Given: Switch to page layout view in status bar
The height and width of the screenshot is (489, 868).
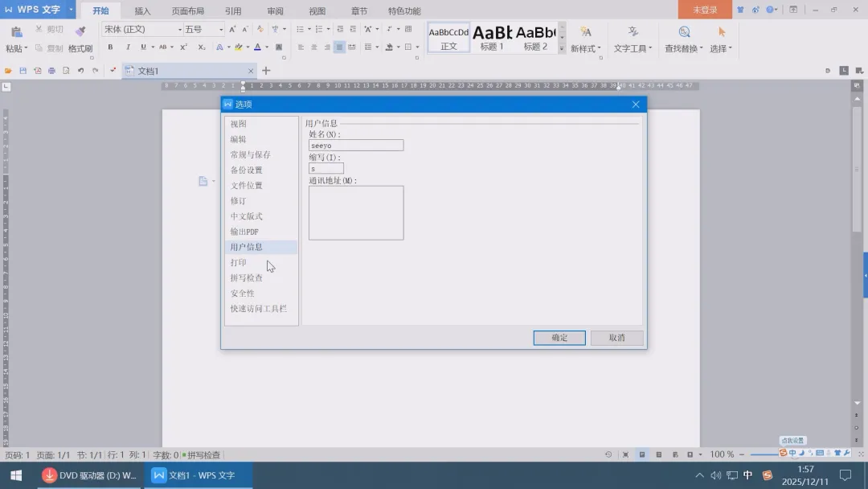Looking at the screenshot, I should [642, 454].
